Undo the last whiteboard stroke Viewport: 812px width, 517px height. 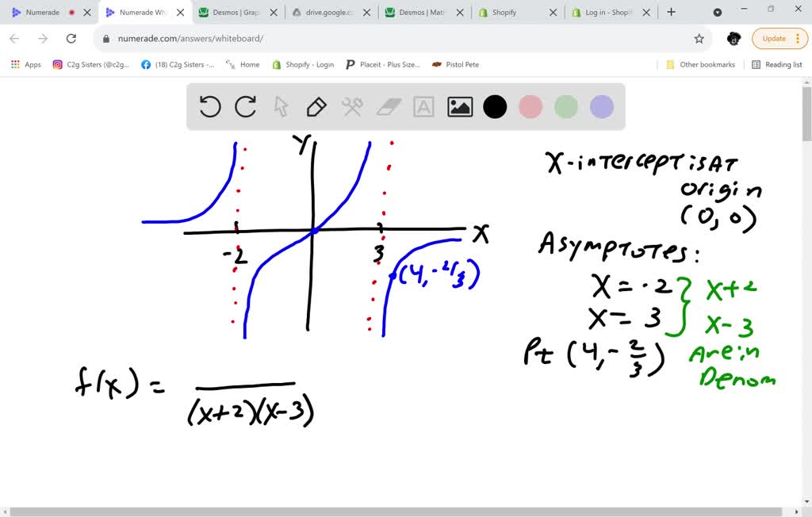click(209, 106)
